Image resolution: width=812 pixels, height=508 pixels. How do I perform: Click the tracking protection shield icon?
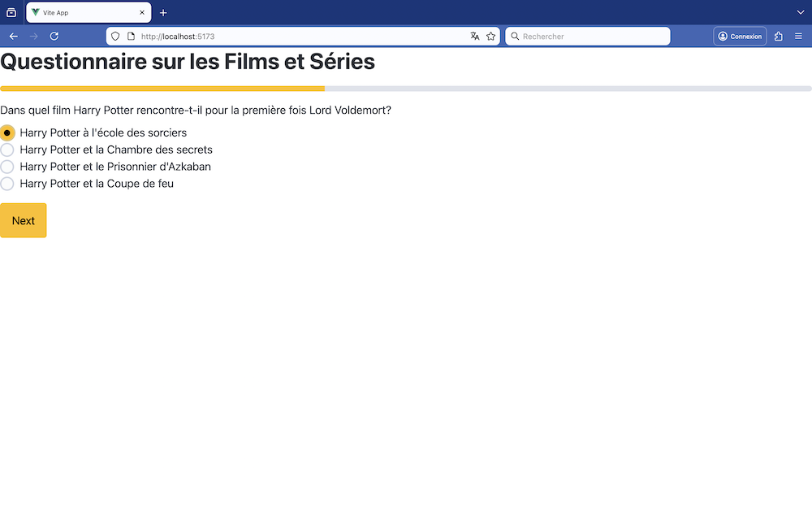[x=115, y=37]
